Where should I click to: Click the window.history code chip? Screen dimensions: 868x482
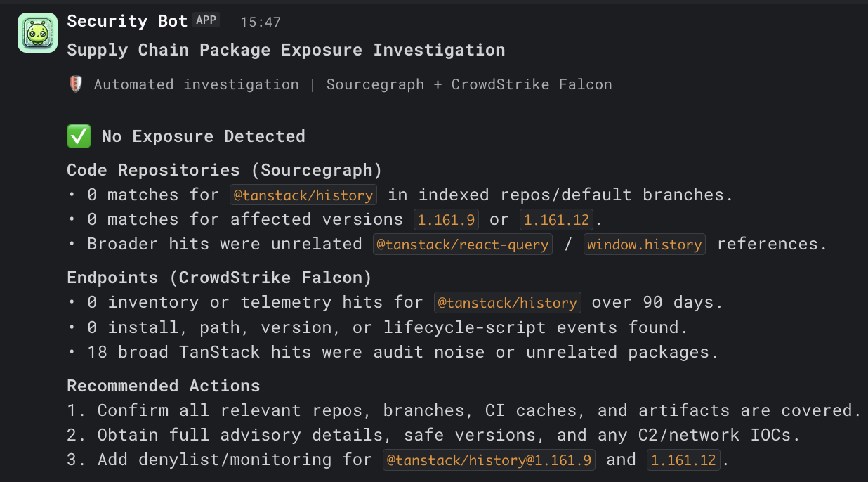click(x=645, y=244)
